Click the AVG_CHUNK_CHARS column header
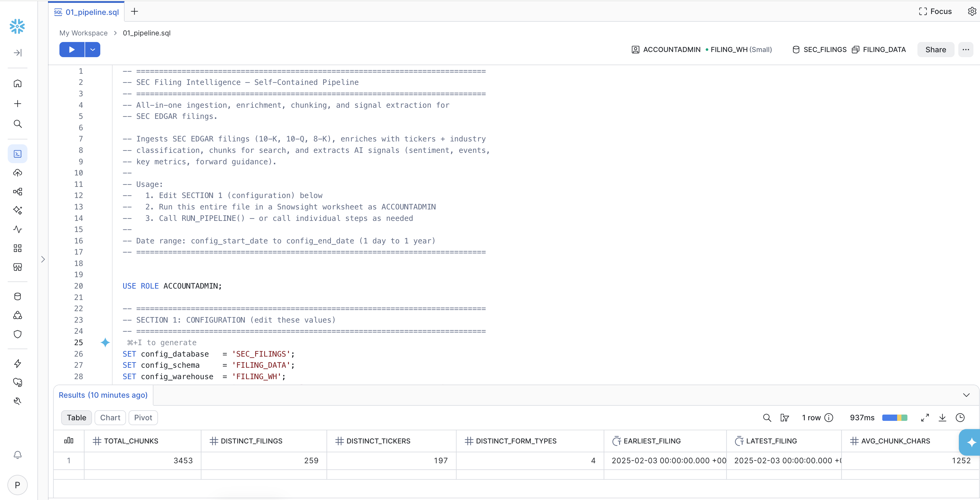This screenshot has width=980, height=500. point(900,441)
